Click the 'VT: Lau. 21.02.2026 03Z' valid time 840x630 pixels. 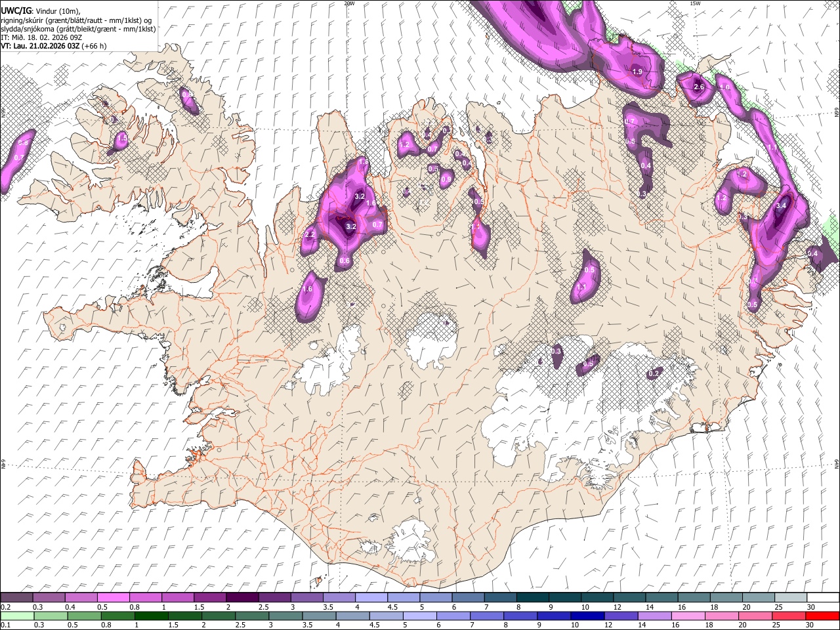40,46
